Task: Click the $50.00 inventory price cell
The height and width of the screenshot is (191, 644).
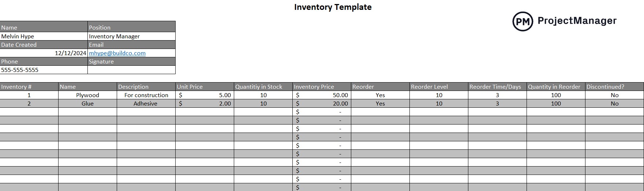Action: pos(322,95)
